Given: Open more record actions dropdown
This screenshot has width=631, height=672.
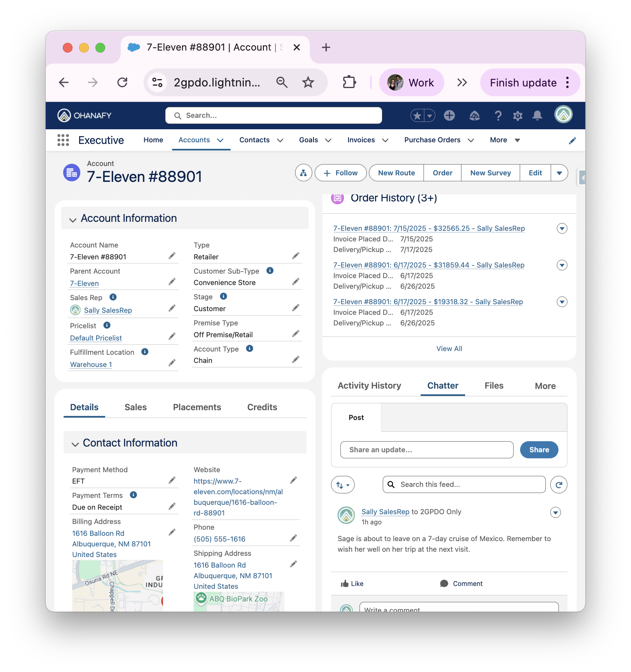Looking at the screenshot, I should (559, 173).
